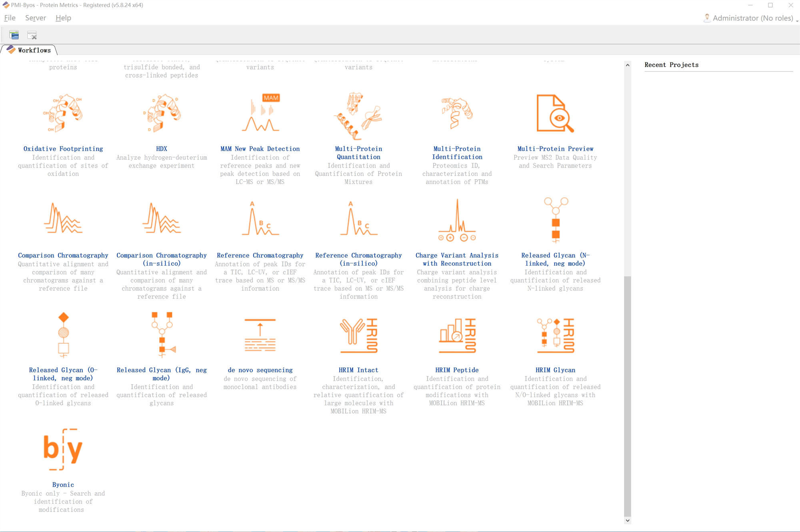The image size is (800, 532).
Task: Click the de novo sequencing title
Action: click(260, 370)
